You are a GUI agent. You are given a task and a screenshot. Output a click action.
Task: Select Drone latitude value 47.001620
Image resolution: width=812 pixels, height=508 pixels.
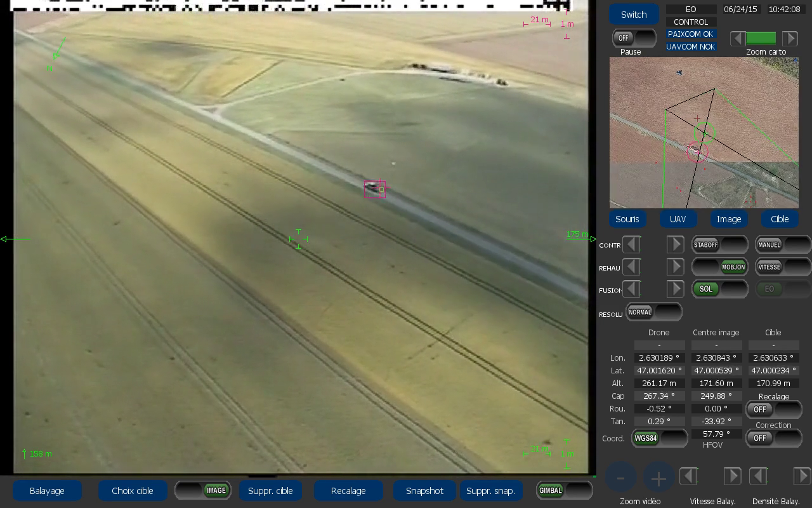pos(659,371)
